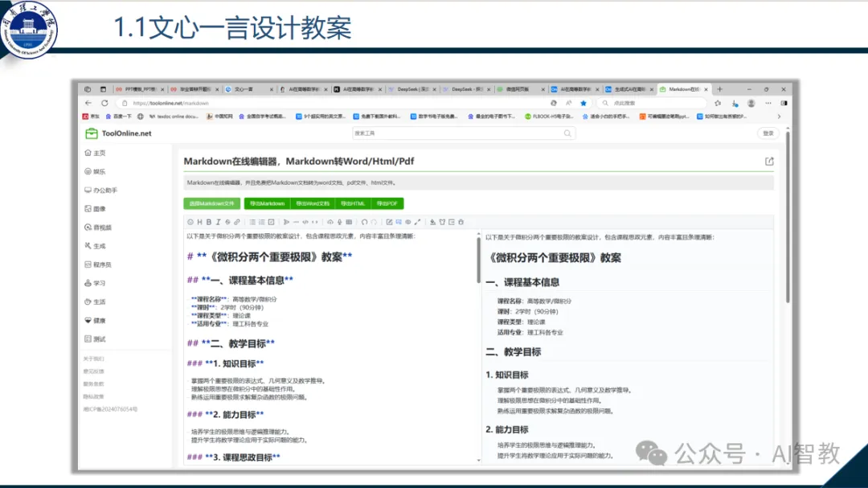Switch to the 微信网页版 tab
The height and width of the screenshot is (488, 868).
coord(521,89)
